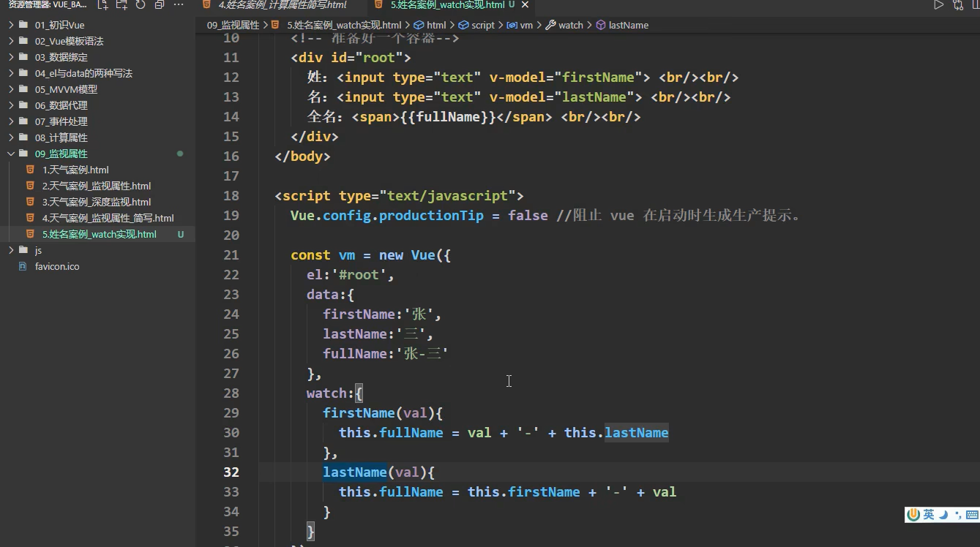Click line number 28 in the gutter

pos(231,393)
